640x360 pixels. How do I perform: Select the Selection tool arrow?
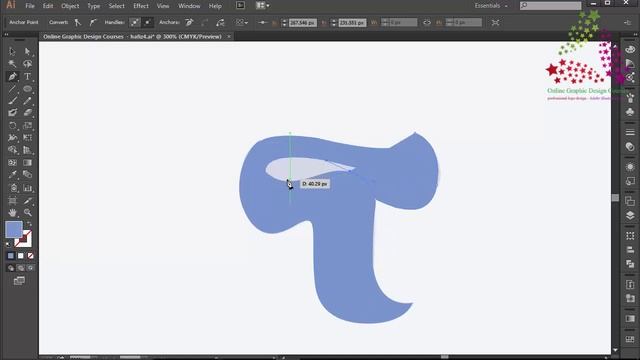[12, 51]
